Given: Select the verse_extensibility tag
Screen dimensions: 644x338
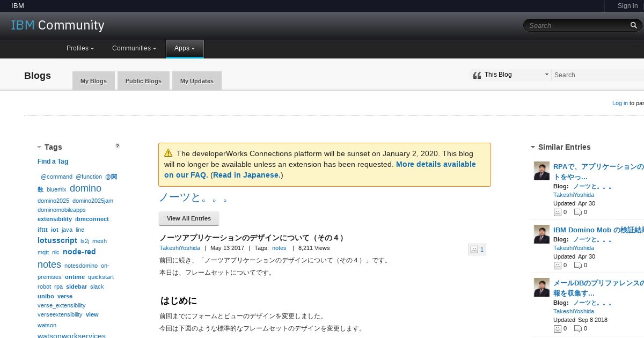Looking at the screenshot, I should click(x=62, y=305).
